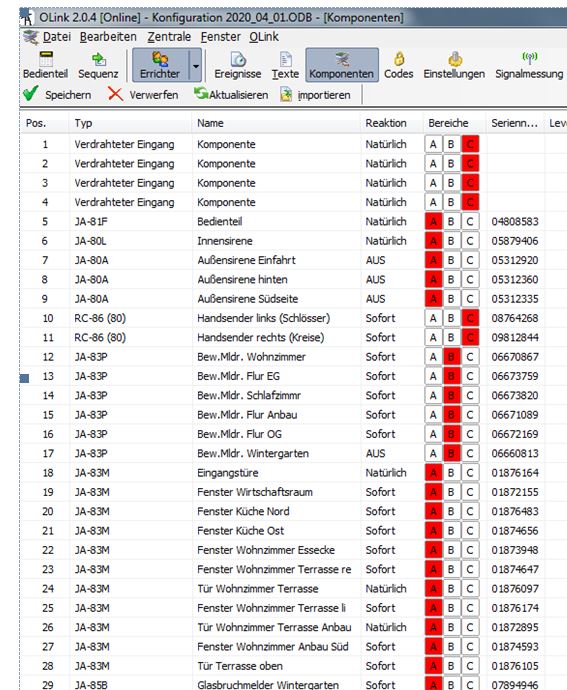Select name Fenster Wohnzimmer Anbau Süd
The height and width of the screenshot is (690, 567).
pos(272,646)
